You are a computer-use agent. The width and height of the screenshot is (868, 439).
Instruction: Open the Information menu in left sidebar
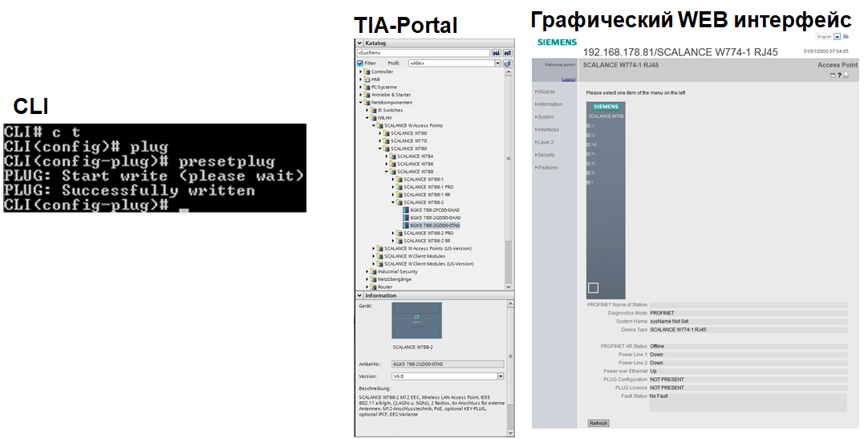[550, 104]
